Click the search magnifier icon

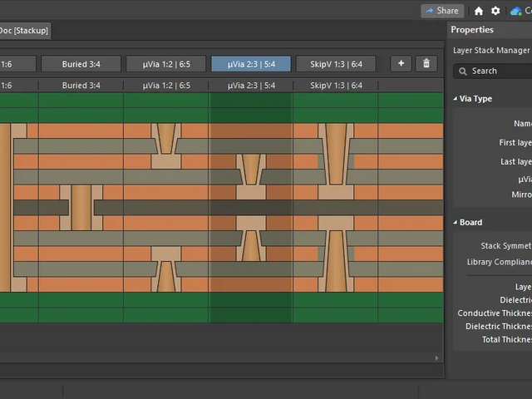(463, 71)
